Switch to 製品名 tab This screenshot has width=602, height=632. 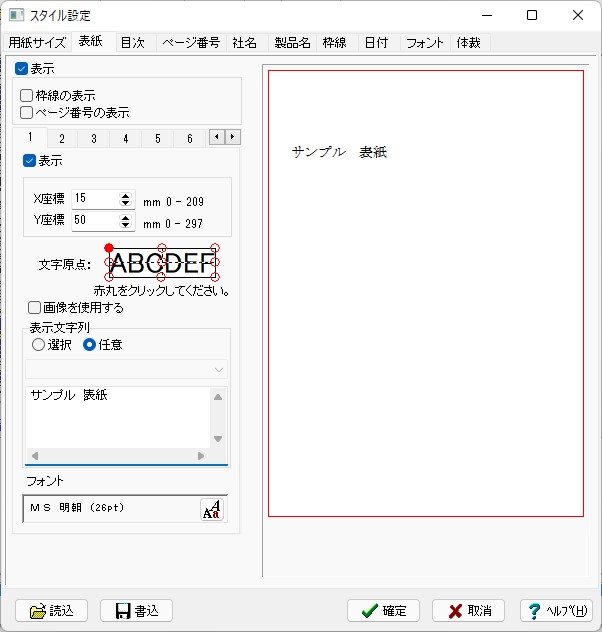[293, 42]
